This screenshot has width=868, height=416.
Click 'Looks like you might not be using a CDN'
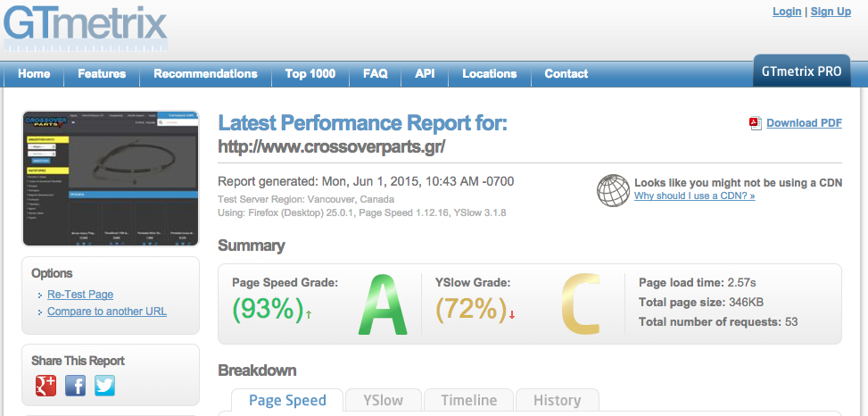tap(739, 183)
